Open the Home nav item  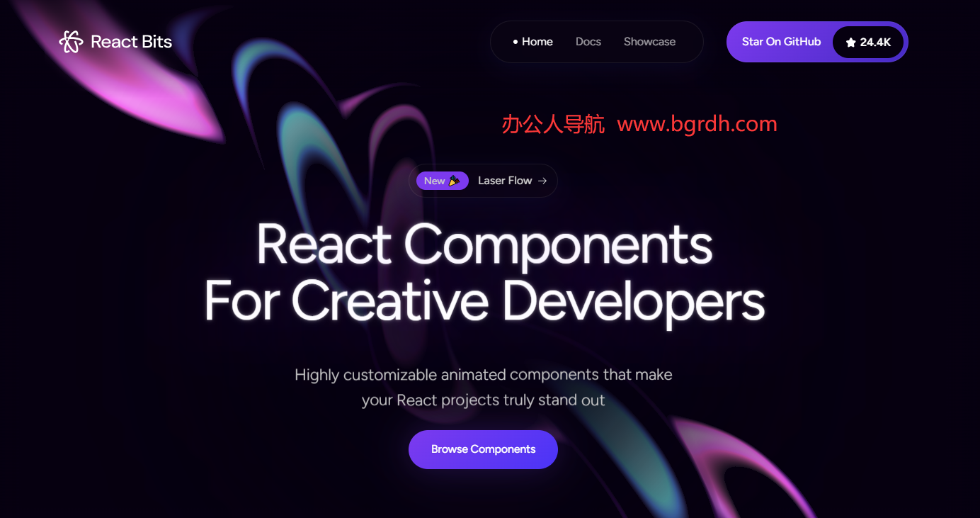click(x=532, y=42)
